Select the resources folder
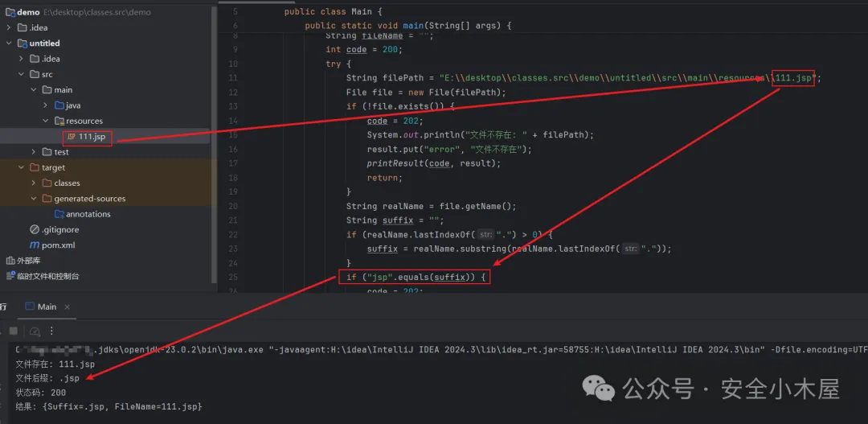The width and height of the screenshot is (868, 424). (84, 121)
